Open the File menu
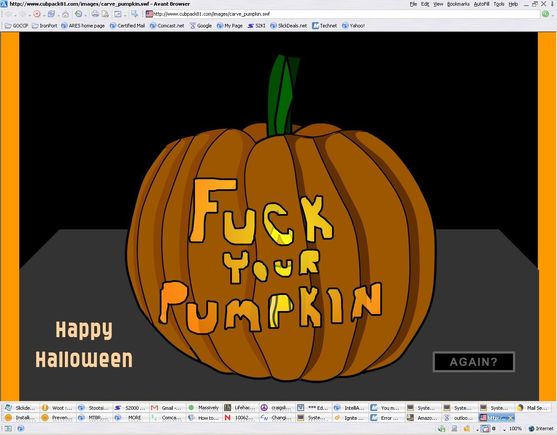The width and height of the screenshot is (557, 435). 413,4
